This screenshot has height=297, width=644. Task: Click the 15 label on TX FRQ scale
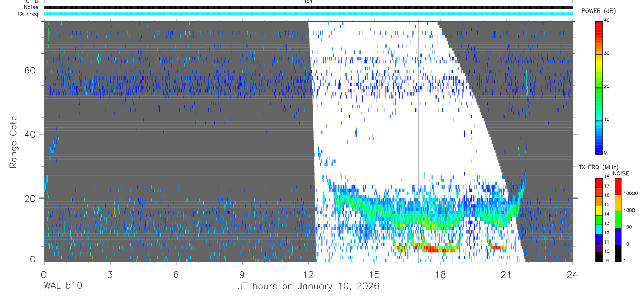606,205
